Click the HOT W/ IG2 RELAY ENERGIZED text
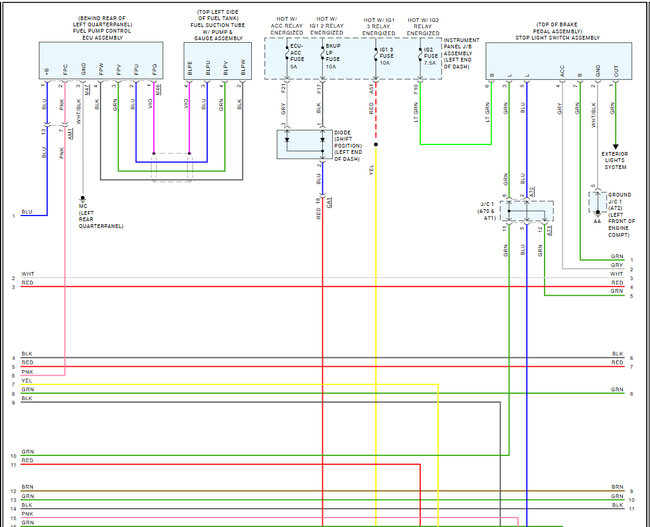Viewport: 650px width, 527px height. pos(423,27)
